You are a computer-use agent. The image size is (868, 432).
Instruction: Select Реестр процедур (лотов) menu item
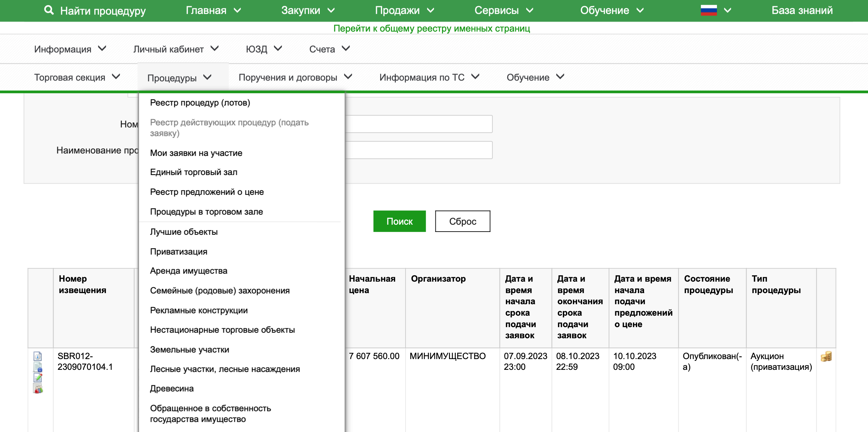[200, 102]
